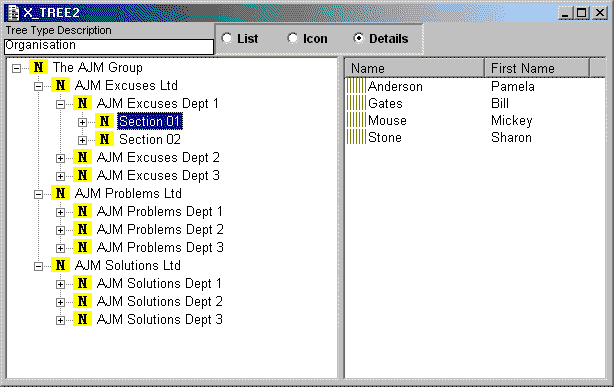Expand the AJM Solutions Dept 1 node

[x=60, y=285]
